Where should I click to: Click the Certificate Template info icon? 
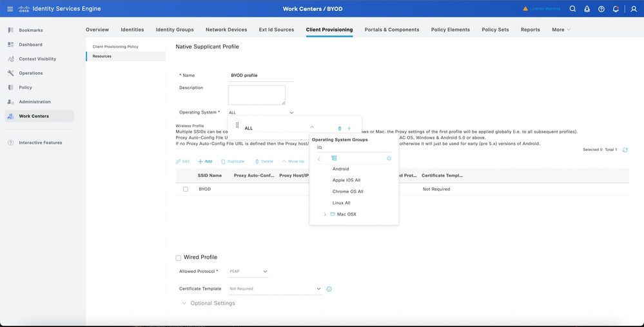point(329,289)
